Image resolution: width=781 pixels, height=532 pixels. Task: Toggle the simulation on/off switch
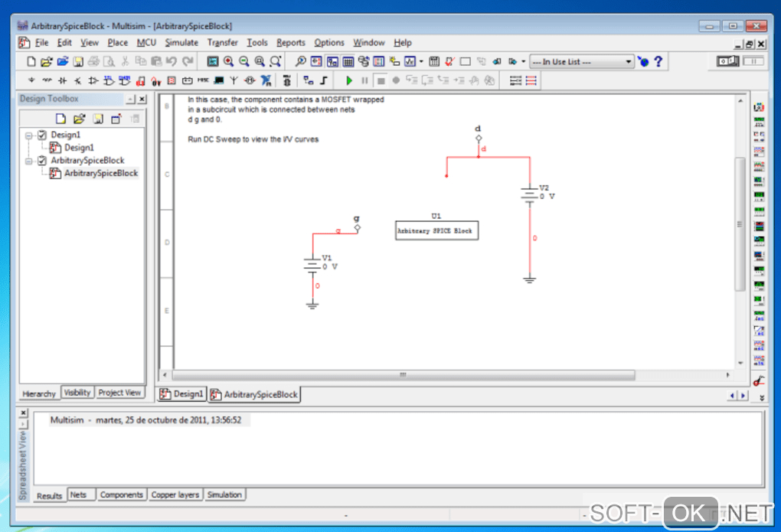click(727, 61)
